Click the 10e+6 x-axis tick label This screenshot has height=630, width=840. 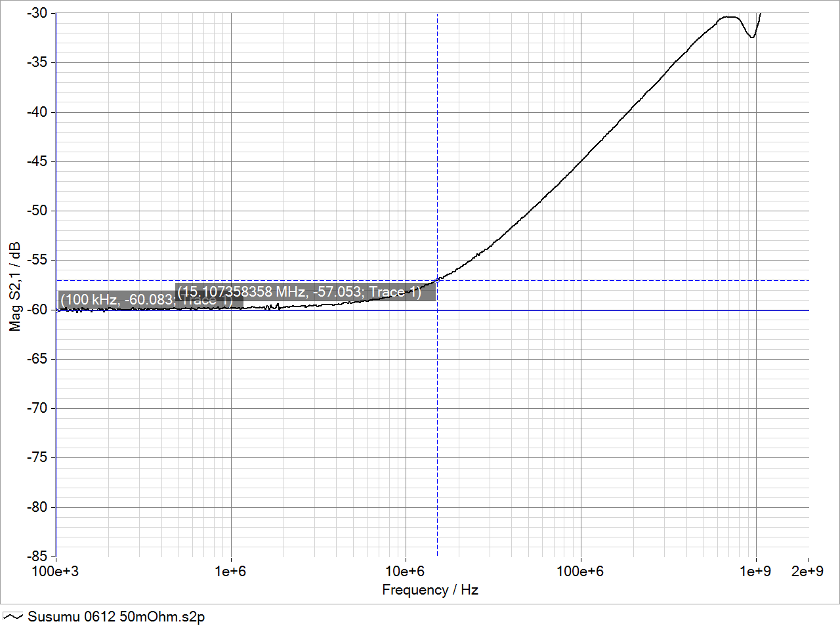(x=405, y=572)
